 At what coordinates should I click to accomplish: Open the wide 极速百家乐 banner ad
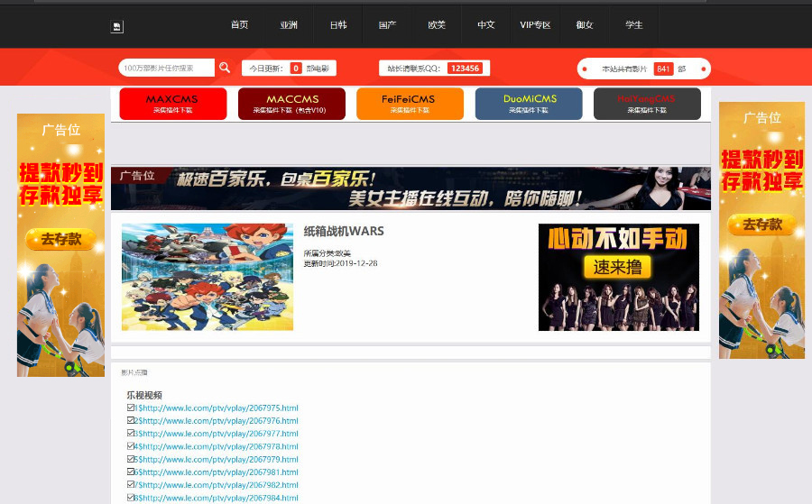pos(411,188)
